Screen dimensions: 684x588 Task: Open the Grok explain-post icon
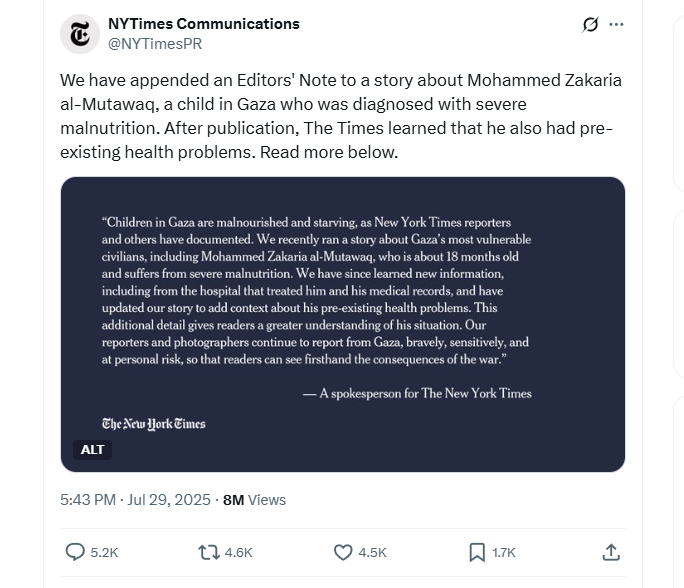(x=590, y=25)
